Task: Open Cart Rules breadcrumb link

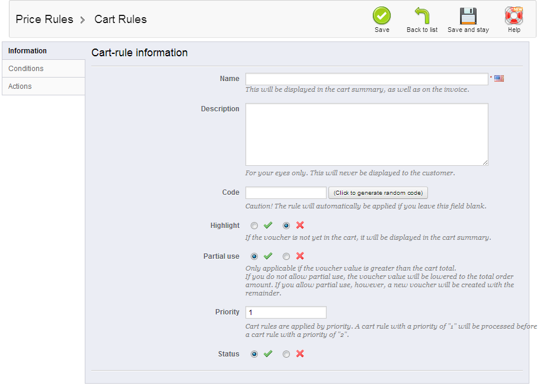Action: click(120, 19)
